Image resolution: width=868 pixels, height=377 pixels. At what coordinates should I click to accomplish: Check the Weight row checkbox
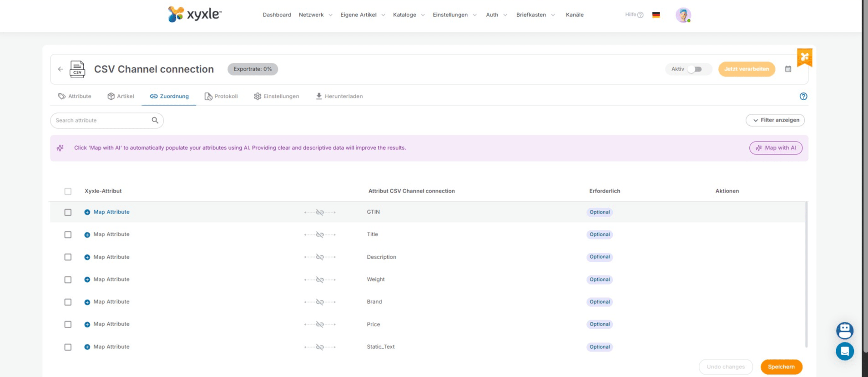(68, 280)
